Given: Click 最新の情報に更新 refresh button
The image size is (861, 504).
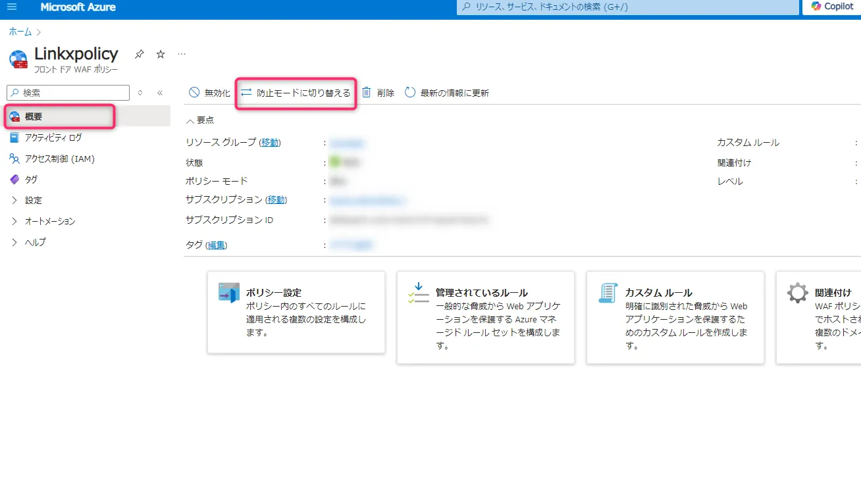Looking at the screenshot, I should pos(447,93).
